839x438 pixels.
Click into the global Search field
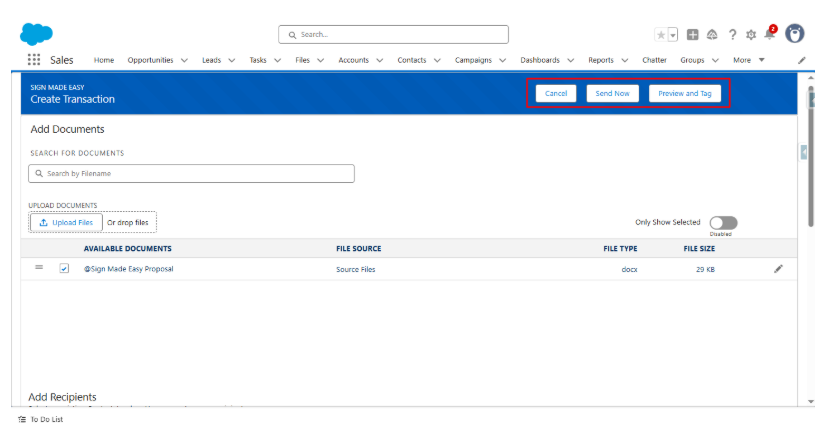pyautogui.click(x=393, y=34)
